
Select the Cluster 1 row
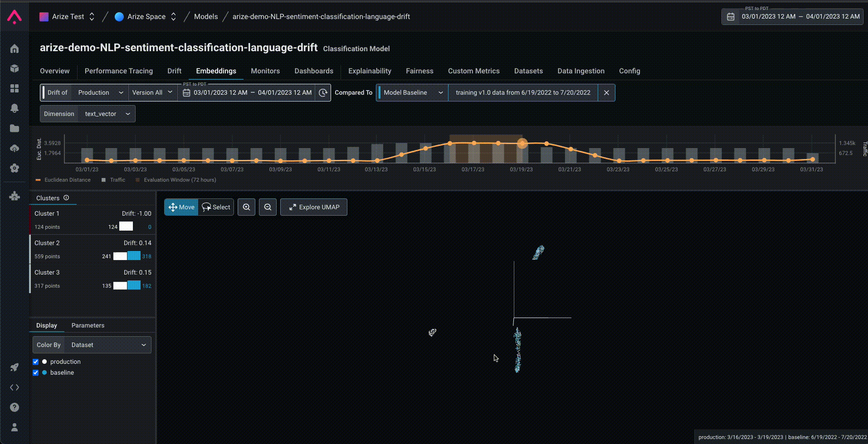93,220
